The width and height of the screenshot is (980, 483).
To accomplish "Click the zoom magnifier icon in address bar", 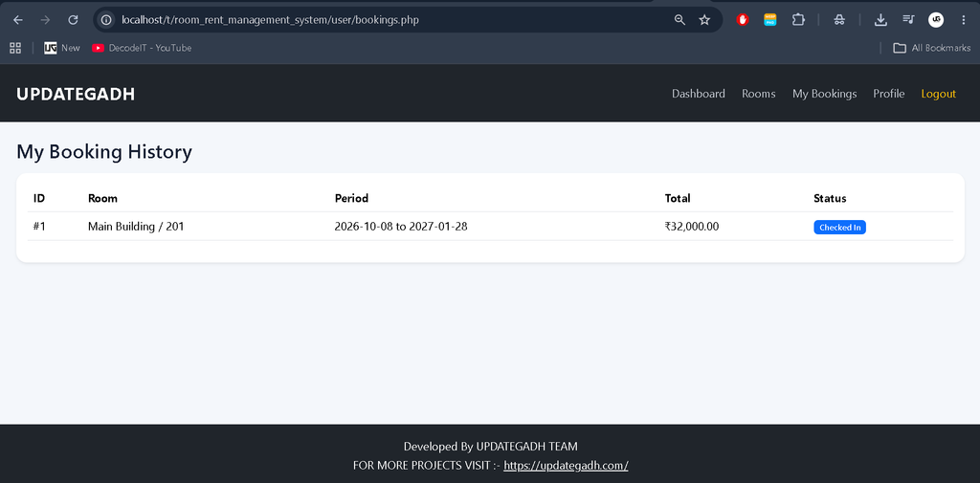I will (x=680, y=20).
